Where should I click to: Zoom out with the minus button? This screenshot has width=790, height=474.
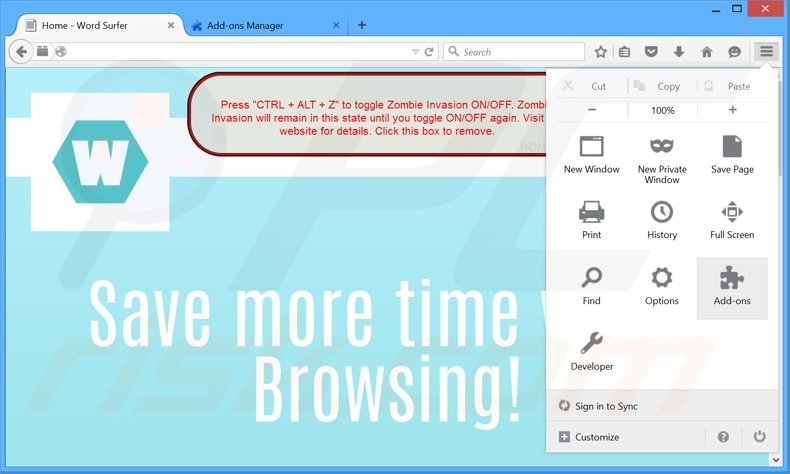(592, 110)
